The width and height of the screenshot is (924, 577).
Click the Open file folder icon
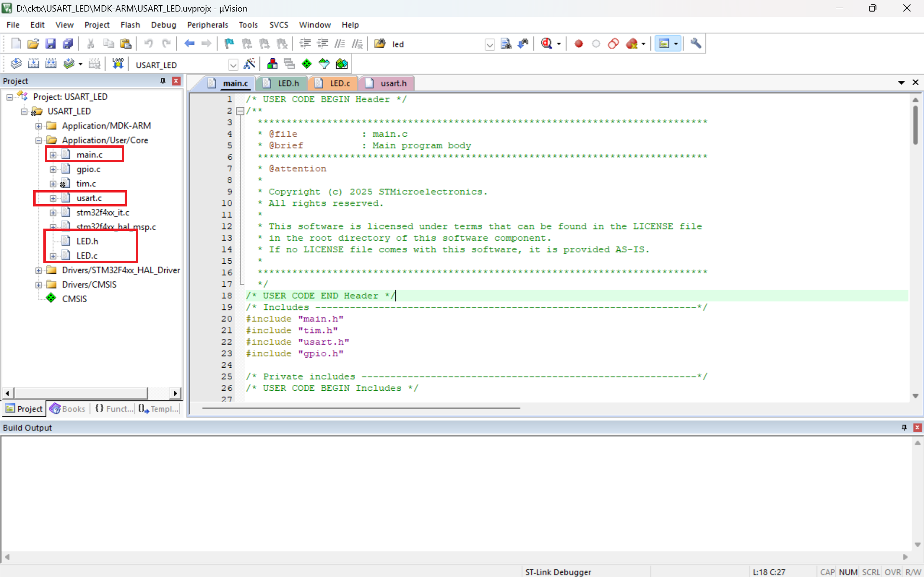click(x=33, y=44)
